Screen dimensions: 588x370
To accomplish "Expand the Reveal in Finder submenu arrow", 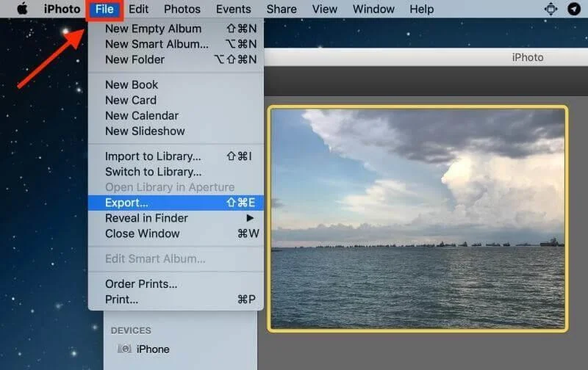I will [250, 218].
